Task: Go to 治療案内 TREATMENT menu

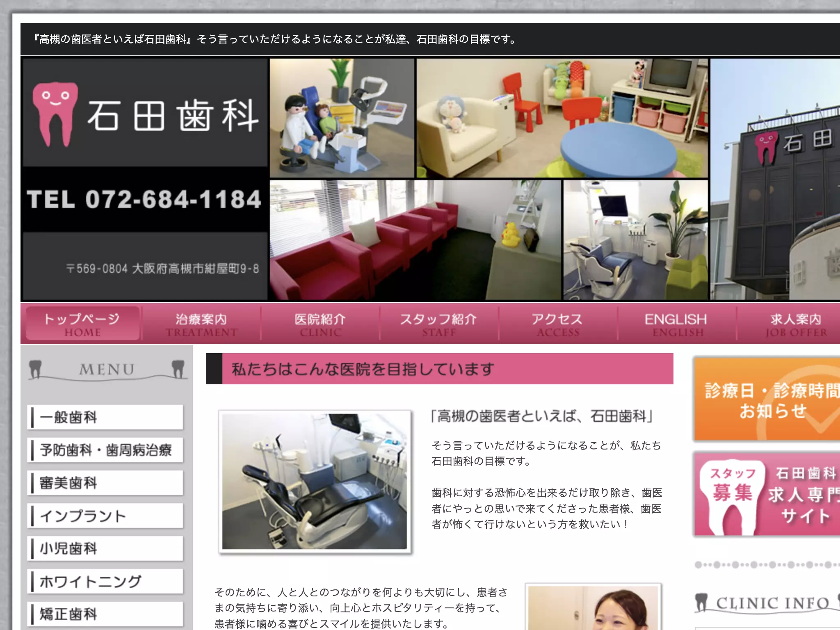Action: pyautogui.click(x=201, y=324)
